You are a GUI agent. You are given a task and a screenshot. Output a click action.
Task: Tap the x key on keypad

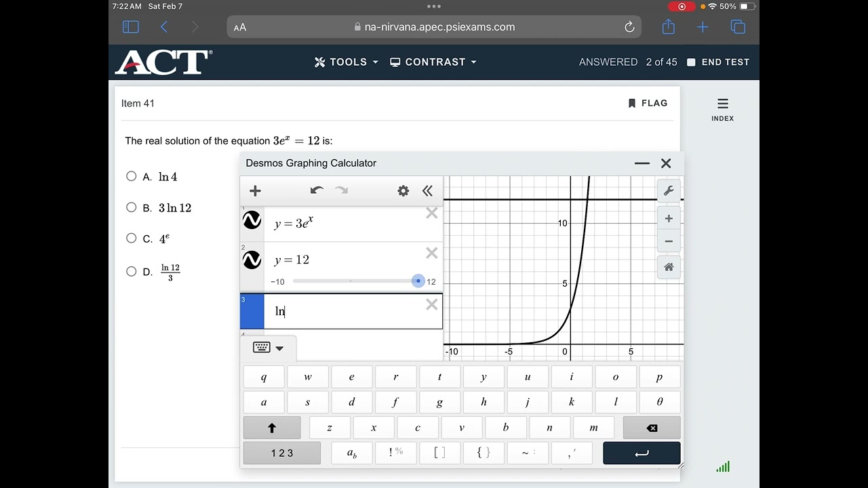click(x=374, y=428)
